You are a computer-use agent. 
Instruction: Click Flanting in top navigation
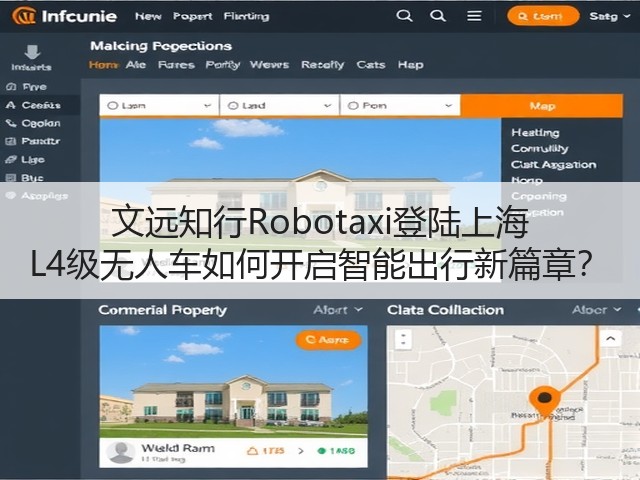tap(247, 16)
